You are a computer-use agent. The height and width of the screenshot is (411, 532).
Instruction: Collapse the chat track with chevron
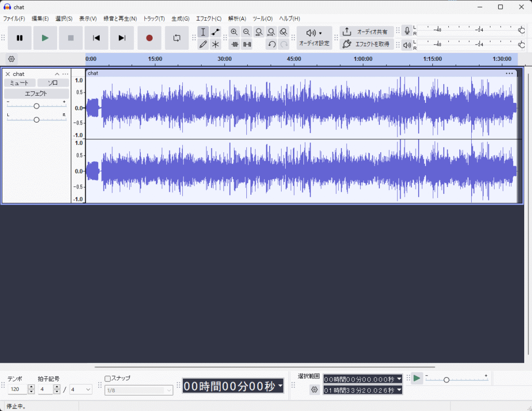tap(57, 74)
